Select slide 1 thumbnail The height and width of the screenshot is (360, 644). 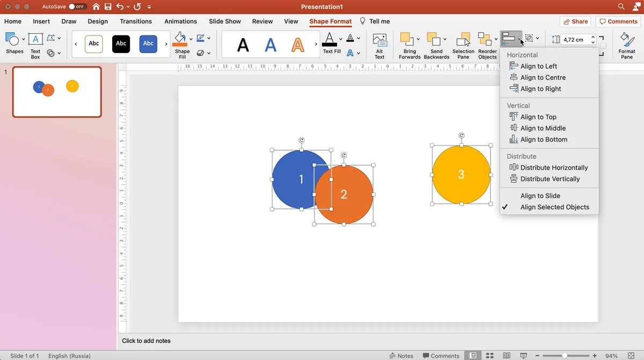point(57,92)
